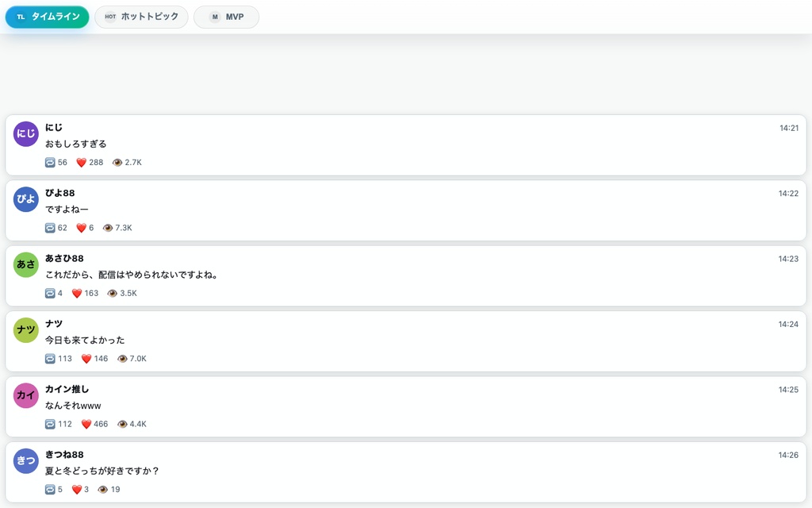Image resolution: width=812 pixels, height=508 pixels.
Task: Click the あさ green avatar
Action: (x=26, y=264)
